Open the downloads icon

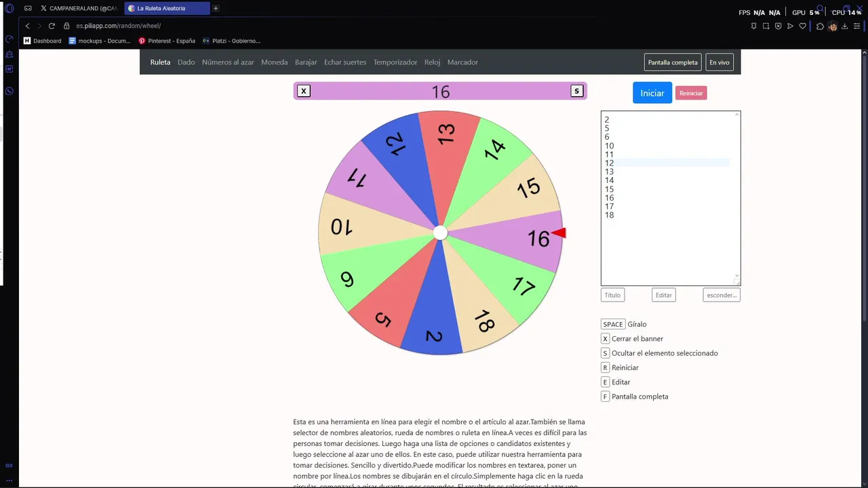[x=844, y=26]
